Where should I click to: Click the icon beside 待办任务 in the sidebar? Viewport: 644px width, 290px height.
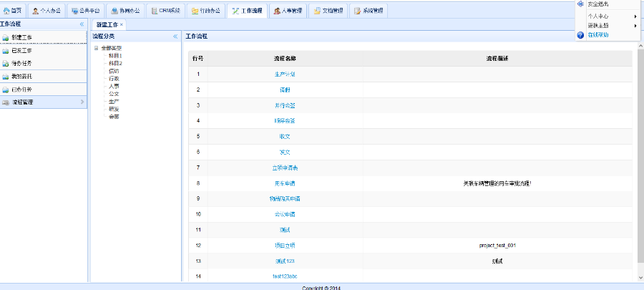[5, 64]
